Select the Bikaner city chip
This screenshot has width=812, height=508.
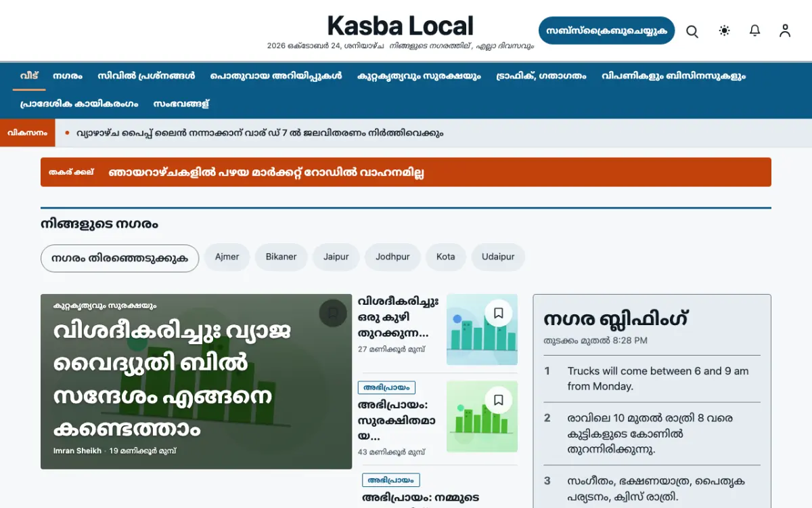click(x=281, y=257)
